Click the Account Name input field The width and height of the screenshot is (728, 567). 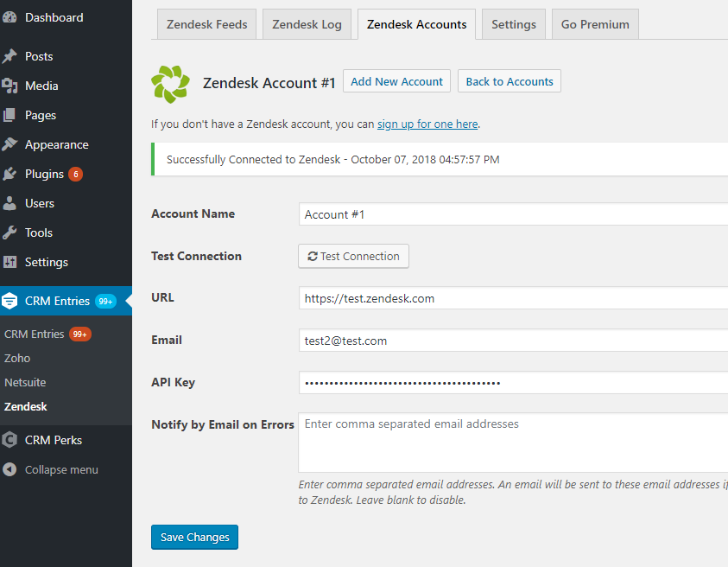(514, 214)
